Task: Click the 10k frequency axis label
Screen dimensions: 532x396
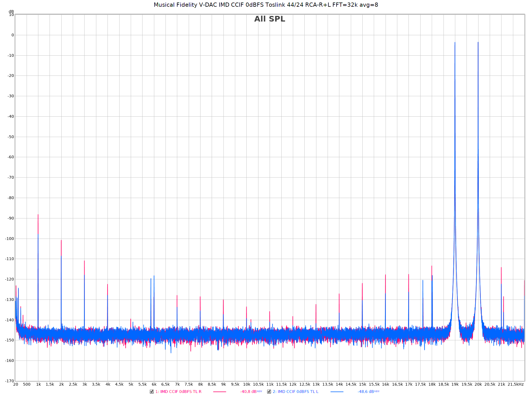Action: (246, 384)
